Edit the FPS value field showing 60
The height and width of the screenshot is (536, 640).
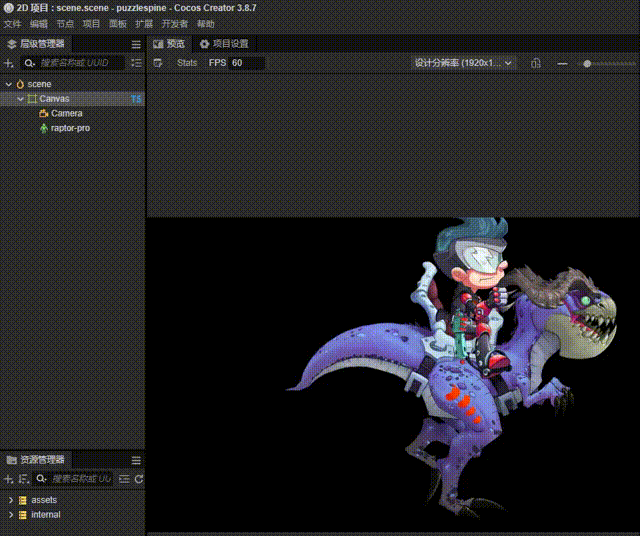(247, 63)
